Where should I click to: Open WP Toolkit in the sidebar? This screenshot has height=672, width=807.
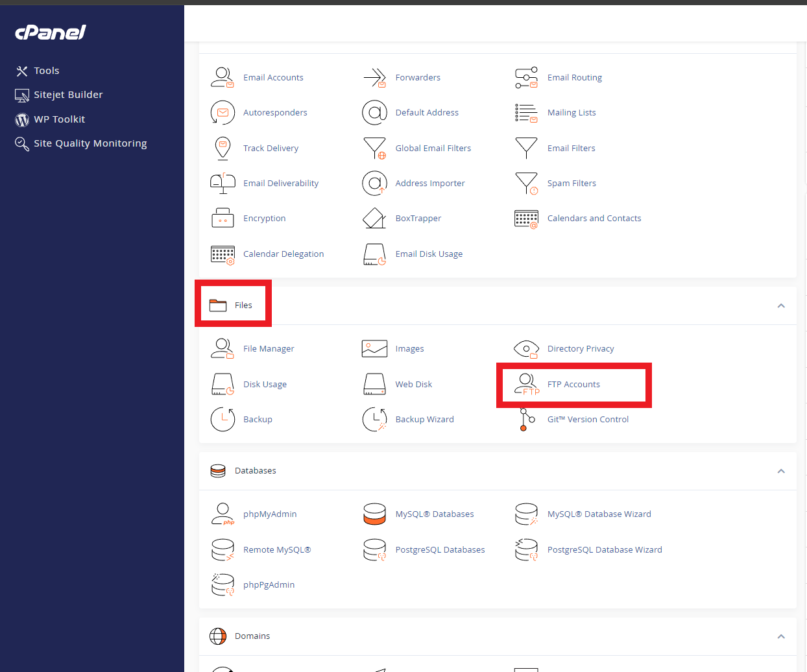pyautogui.click(x=50, y=119)
